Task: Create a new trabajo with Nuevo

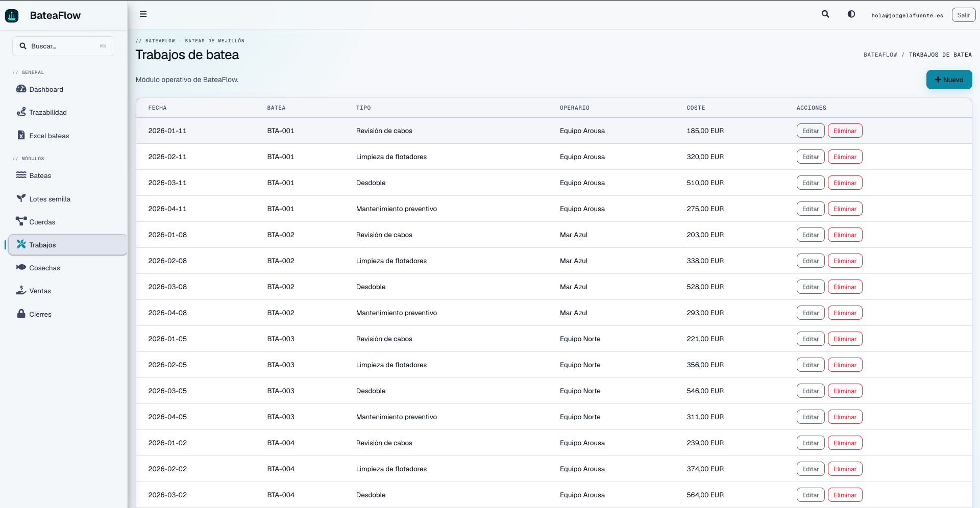Action: pyautogui.click(x=949, y=80)
